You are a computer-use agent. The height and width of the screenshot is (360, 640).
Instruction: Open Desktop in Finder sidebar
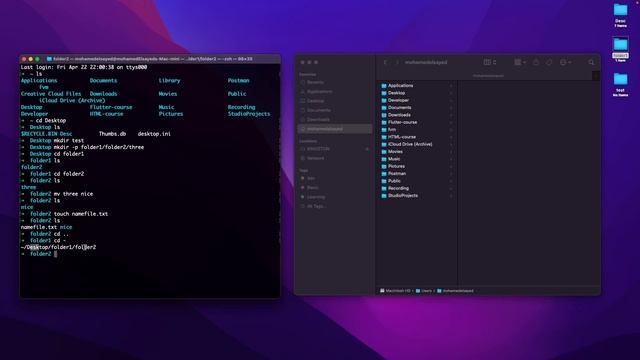tap(335, 101)
